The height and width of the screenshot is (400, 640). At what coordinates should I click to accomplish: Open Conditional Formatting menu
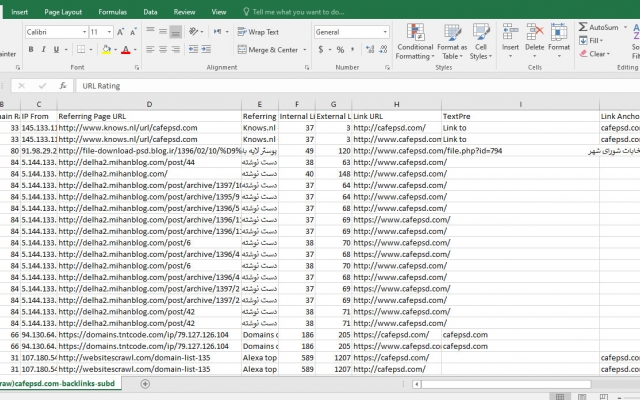point(415,42)
